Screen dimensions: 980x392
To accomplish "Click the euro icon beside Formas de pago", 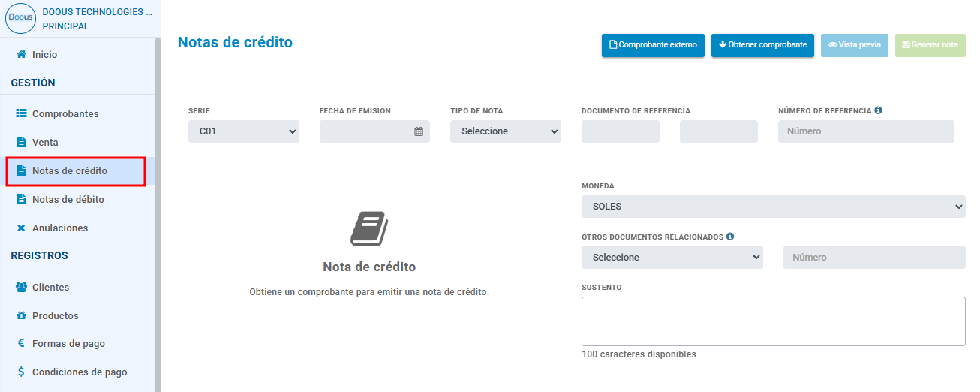I will click(x=21, y=343).
